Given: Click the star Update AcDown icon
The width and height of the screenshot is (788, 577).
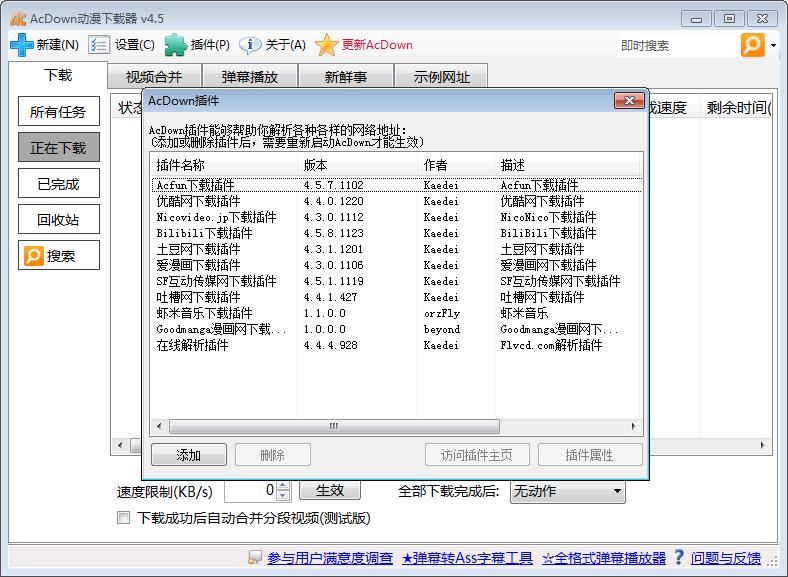Looking at the screenshot, I should tap(326, 45).
